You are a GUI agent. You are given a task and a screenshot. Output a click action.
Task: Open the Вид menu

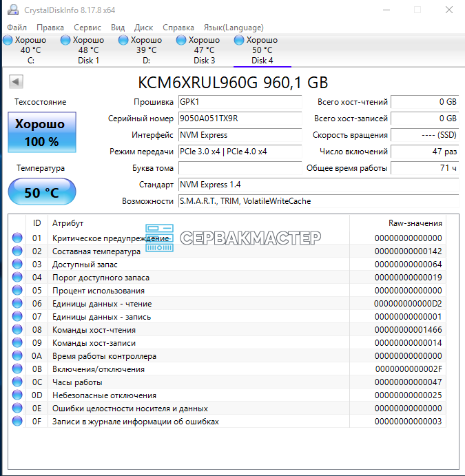click(118, 28)
